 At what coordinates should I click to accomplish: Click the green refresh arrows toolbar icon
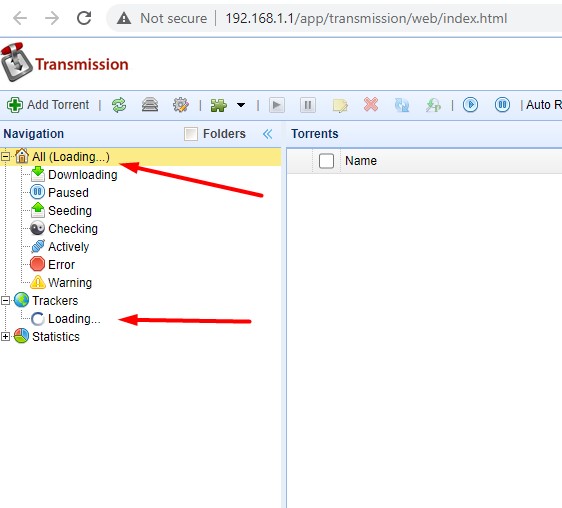tap(119, 105)
